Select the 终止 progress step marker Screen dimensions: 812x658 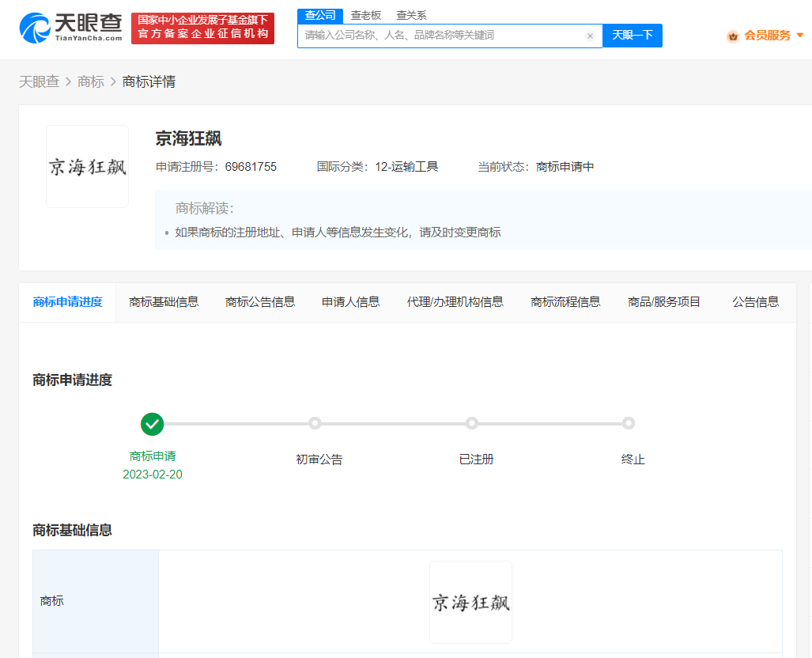(629, 423)
